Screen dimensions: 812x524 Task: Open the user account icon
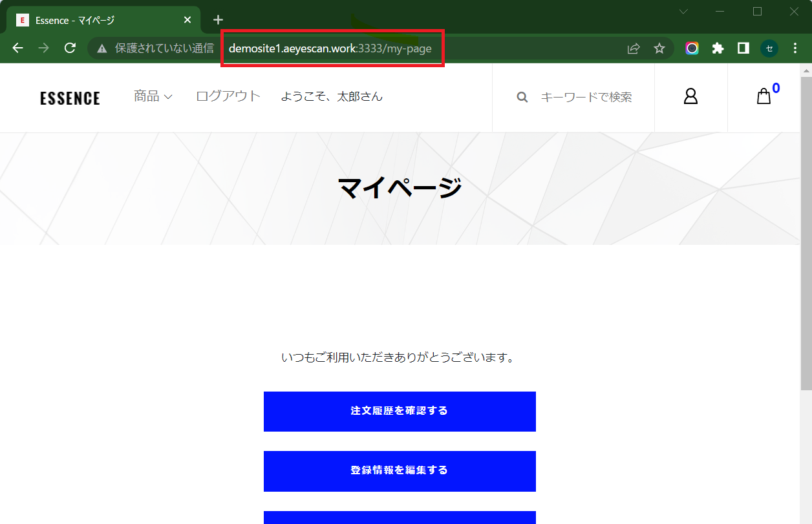click(690, 96)
